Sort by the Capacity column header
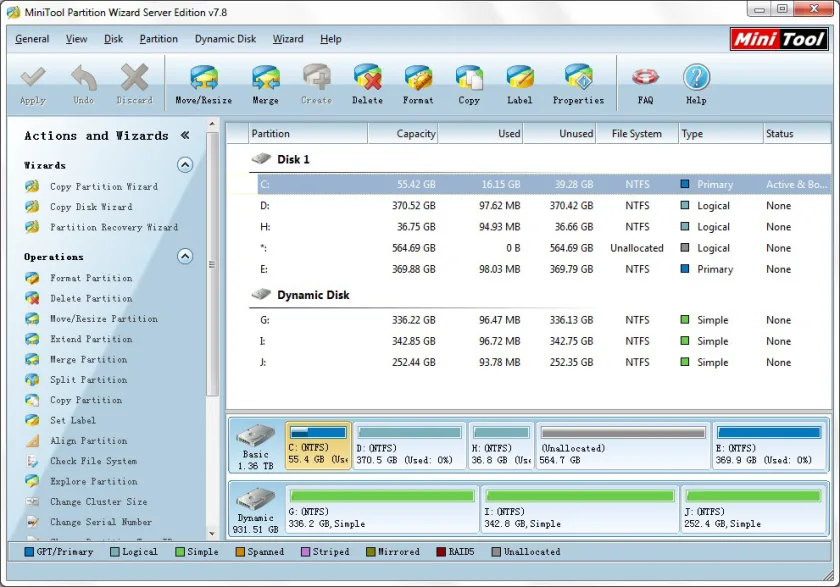Screen dimensions: 840x587 pyautogui.click(x=403, y=134)
